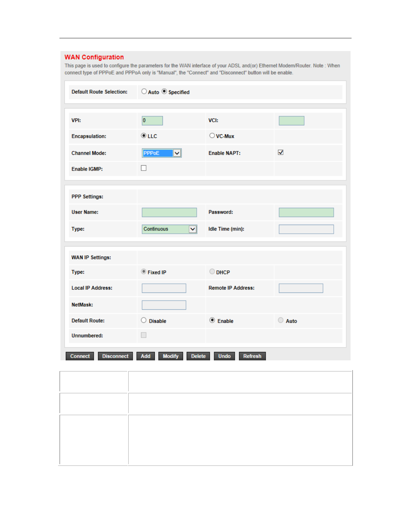The height and width of the screenshot is (532, 411).
Task: Click the Idle Time field
Action: point(306,229)
